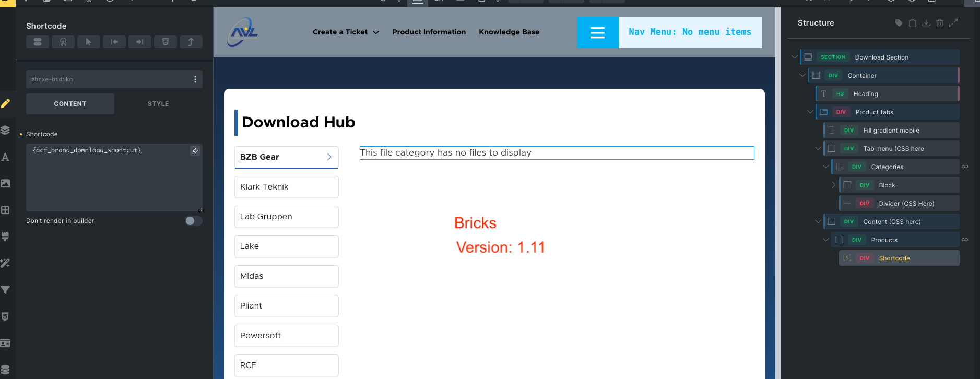Click the download icon in Structure header

[926, 23]
